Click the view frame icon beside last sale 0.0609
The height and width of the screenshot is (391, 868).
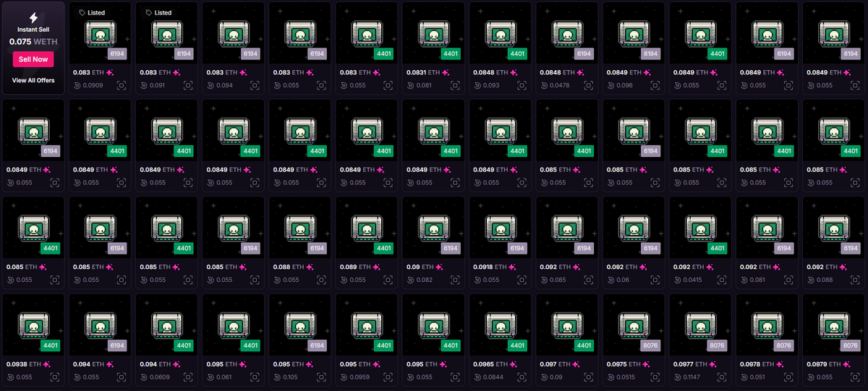click(x=188, y=377)
